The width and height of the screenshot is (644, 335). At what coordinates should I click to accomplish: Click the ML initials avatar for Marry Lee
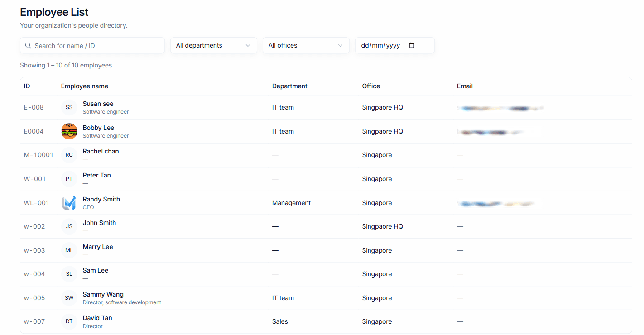(69, 250)
